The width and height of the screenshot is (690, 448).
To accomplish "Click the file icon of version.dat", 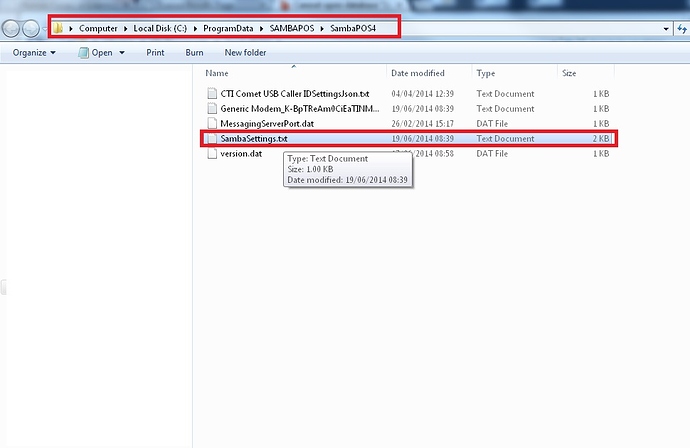I will pos(212,153).
